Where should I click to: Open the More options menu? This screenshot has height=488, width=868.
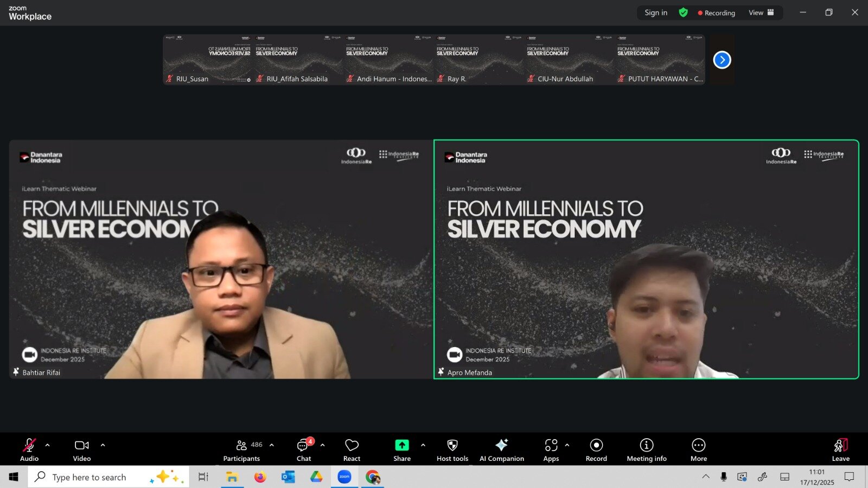pyautogui.click(x=698, y=450)
